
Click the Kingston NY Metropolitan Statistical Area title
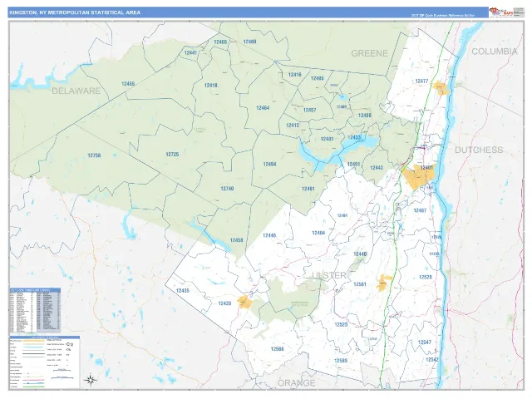(75, 12)
